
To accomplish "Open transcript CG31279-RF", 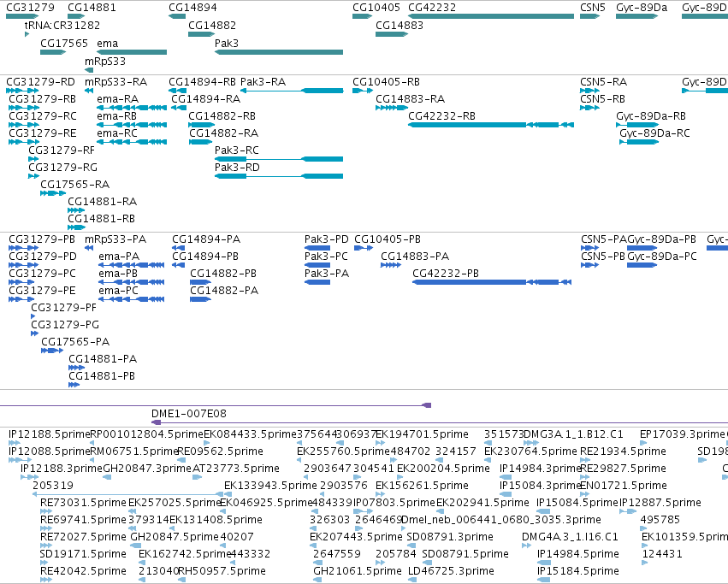I will (x=62, y=150).
